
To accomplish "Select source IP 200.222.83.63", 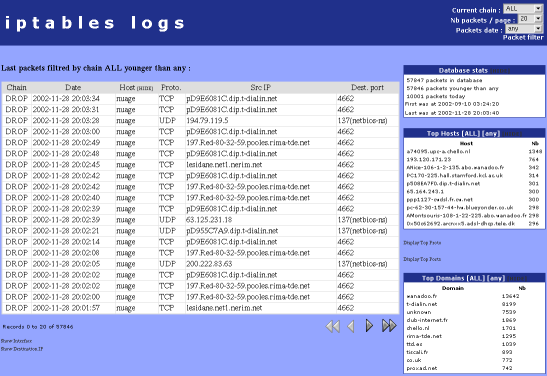I will (209, 264).
